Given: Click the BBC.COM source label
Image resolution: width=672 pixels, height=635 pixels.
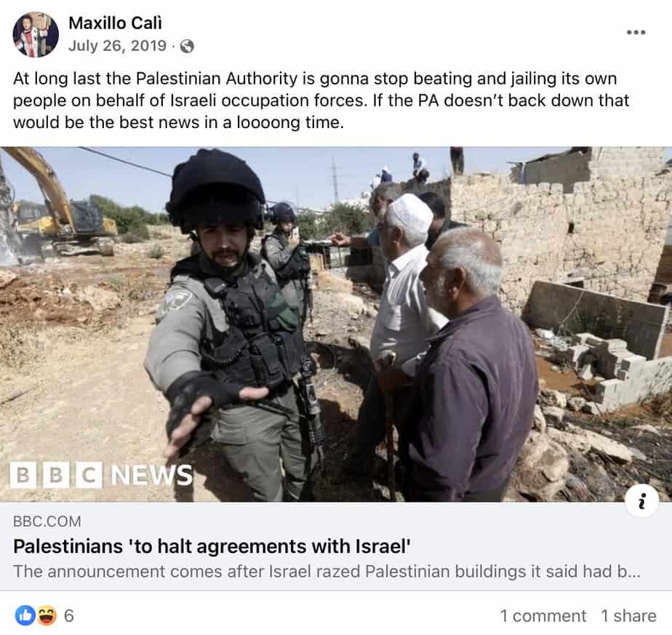Looking at the screenshot, I should pyautogui.click(x=47, y=522).
